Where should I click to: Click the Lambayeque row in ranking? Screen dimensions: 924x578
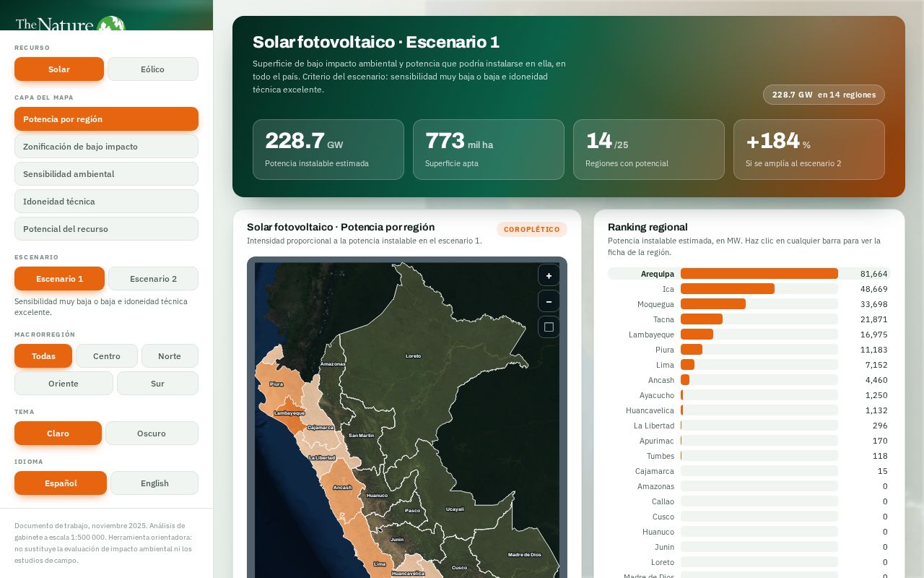[x=749, y=335]
